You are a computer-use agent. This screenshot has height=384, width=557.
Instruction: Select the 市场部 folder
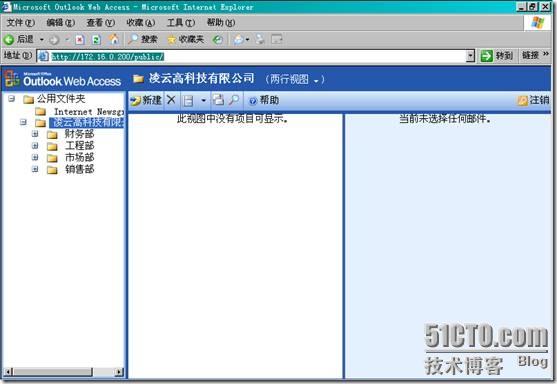pos(80,157)
